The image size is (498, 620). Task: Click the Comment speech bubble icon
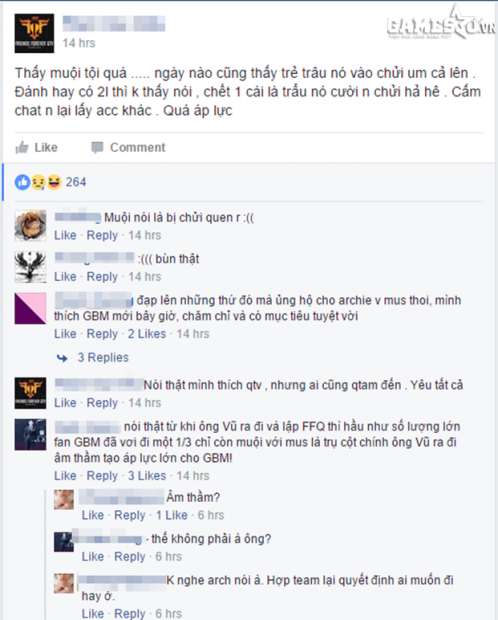[x=97, y=147]
